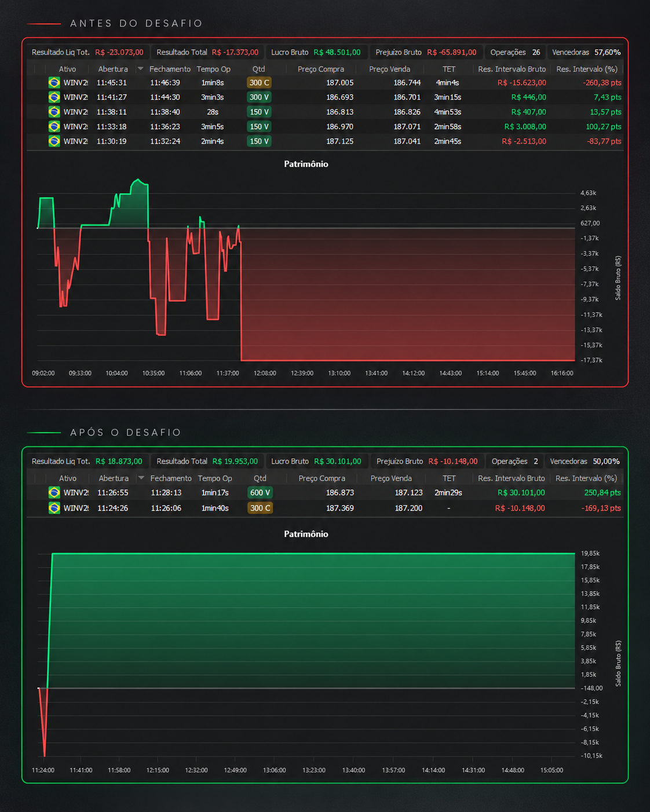Click the Preço Compra header in the Antes do Desafio table
This screenshot has width=650, height=812.
pos(321,69)
